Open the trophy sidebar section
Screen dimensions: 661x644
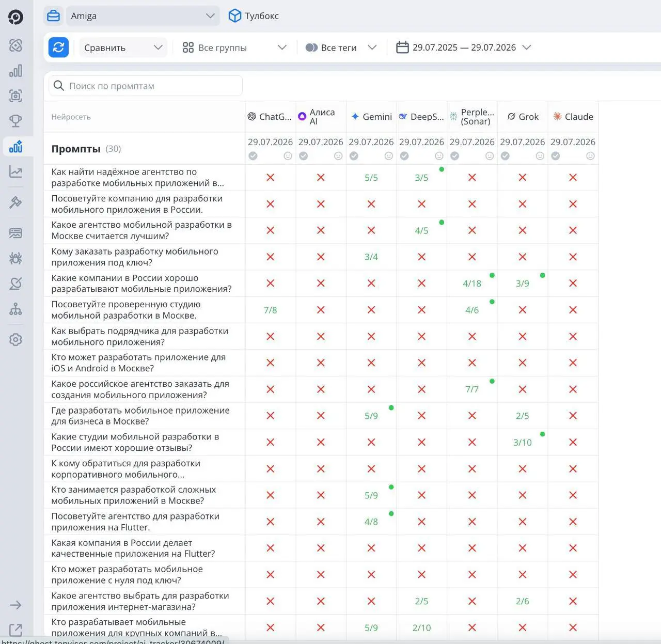(x=15, y=121)
